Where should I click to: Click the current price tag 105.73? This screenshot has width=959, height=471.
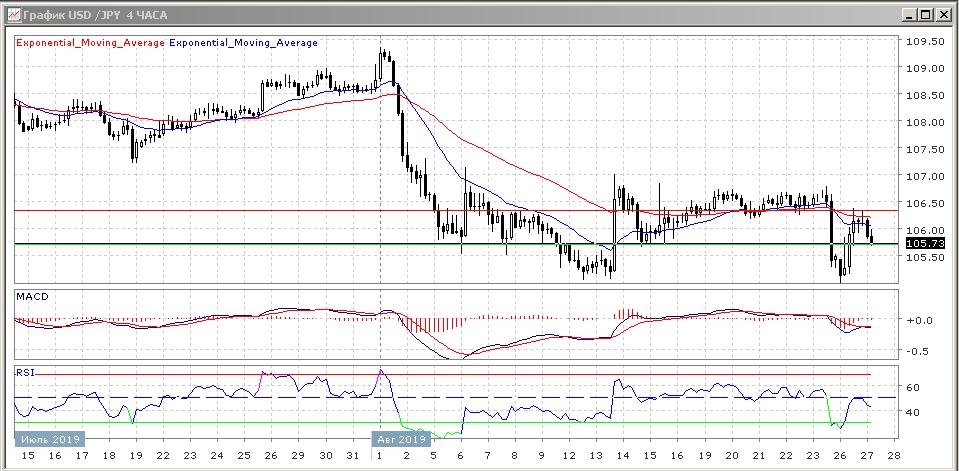pyautogui.click(x=923, y=243)
